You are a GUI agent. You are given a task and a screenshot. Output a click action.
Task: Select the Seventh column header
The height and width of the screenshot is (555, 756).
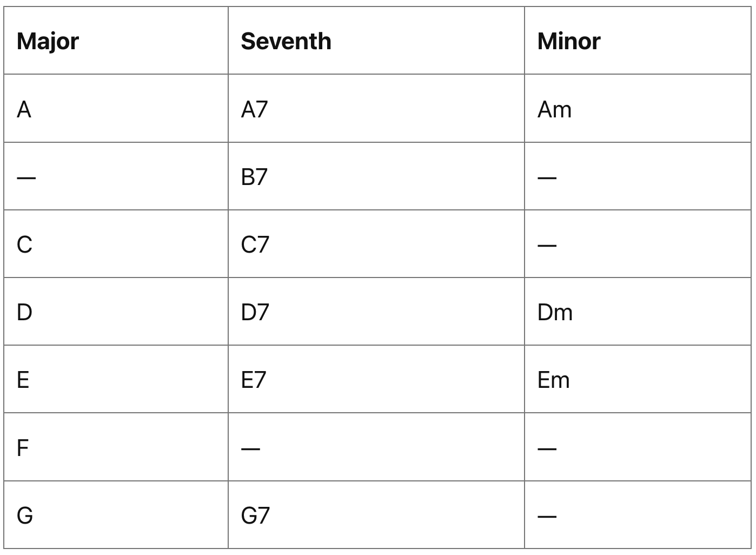286,41
